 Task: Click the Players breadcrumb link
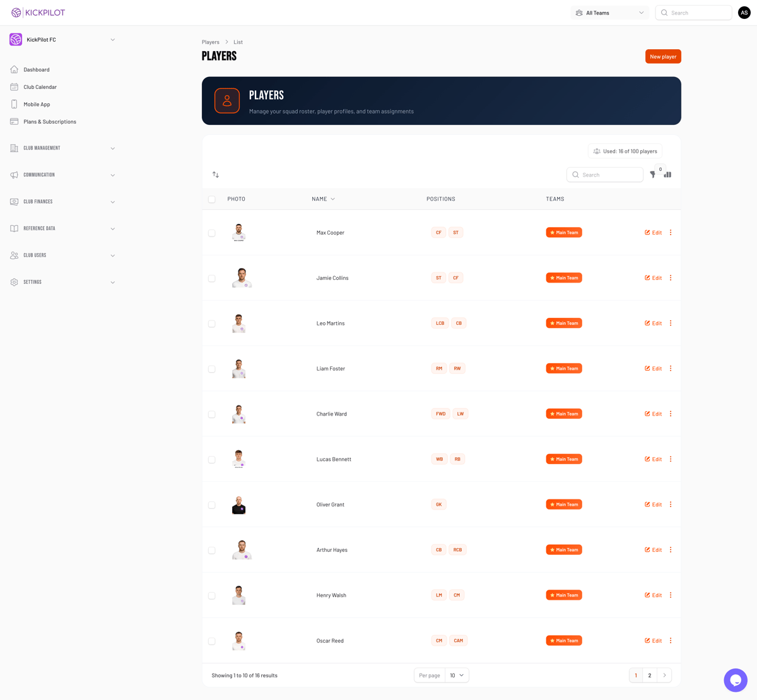tap(210, 42)
